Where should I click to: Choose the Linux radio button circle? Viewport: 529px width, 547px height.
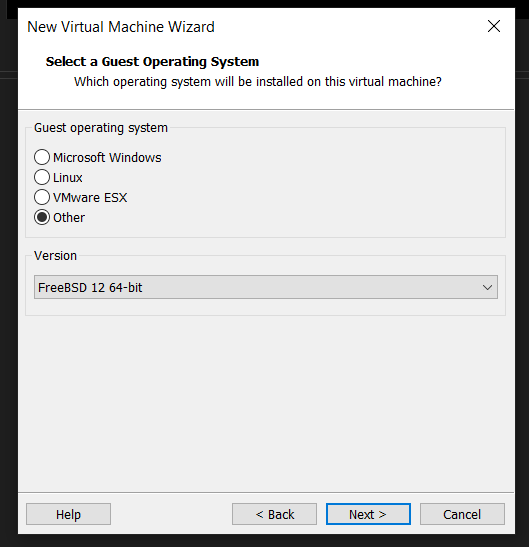pos(42,177)
